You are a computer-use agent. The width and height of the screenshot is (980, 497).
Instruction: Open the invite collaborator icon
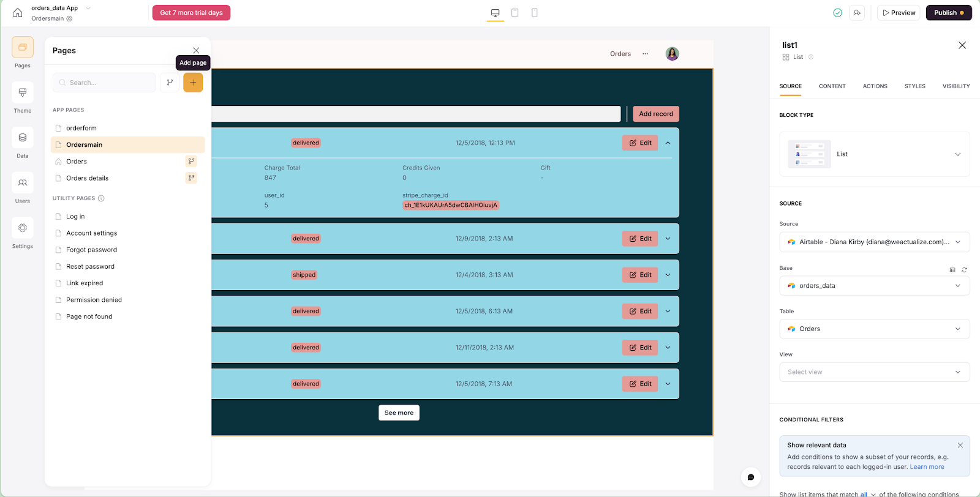[858, 13]
